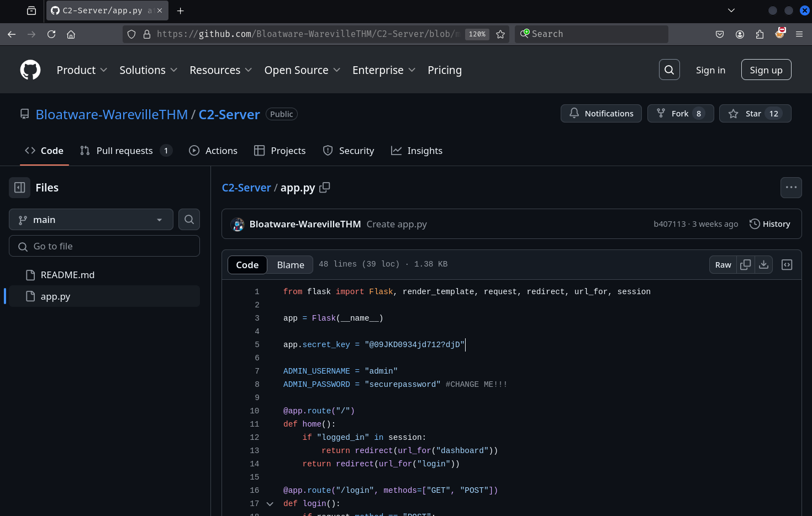812x516 pixels.
Task: Copy file path next to app.py
Action: point(325,188)
